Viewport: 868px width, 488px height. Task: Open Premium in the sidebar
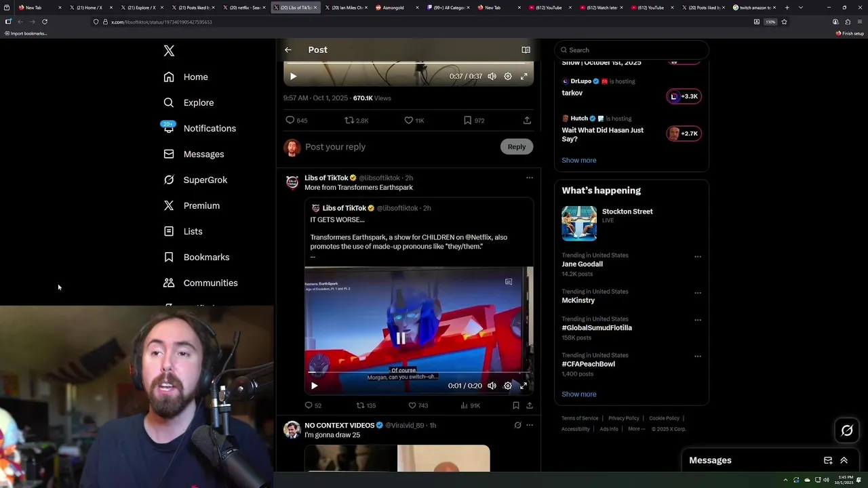tap(191, 206)
